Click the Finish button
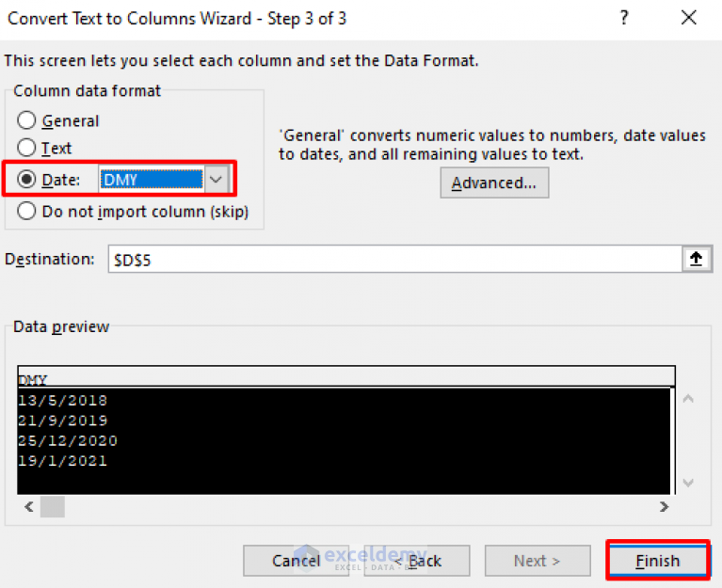The width and height of the screenshot is (722, 588). (658, 561)
